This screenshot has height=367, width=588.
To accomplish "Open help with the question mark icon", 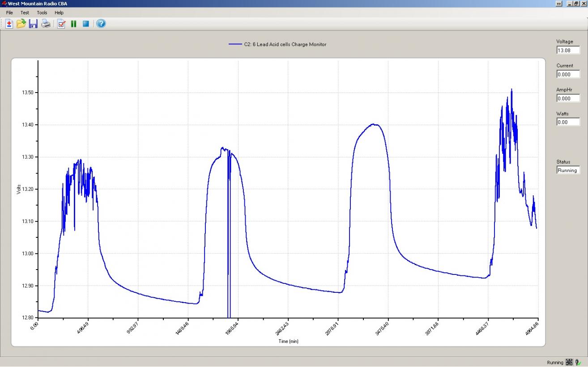I will pos(101,24).
